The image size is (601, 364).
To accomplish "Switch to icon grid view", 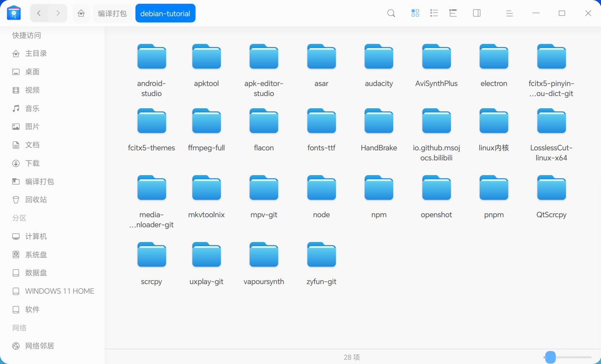I will pos(415,13).
